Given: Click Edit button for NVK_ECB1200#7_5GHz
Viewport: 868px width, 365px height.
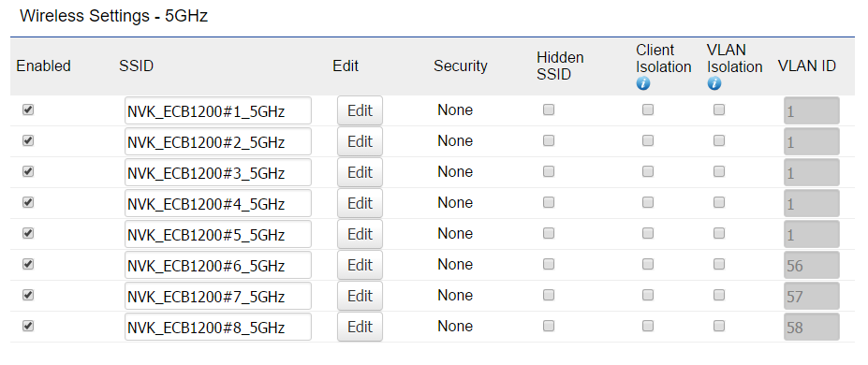Looking at the screenshot, I should [x=360, y=296].
